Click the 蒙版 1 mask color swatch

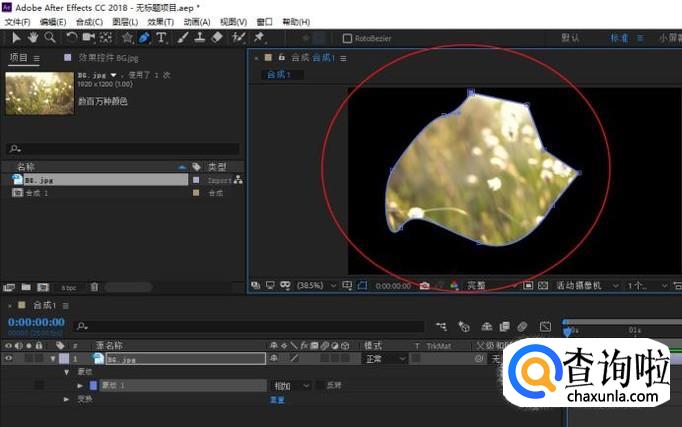(93, 385)
